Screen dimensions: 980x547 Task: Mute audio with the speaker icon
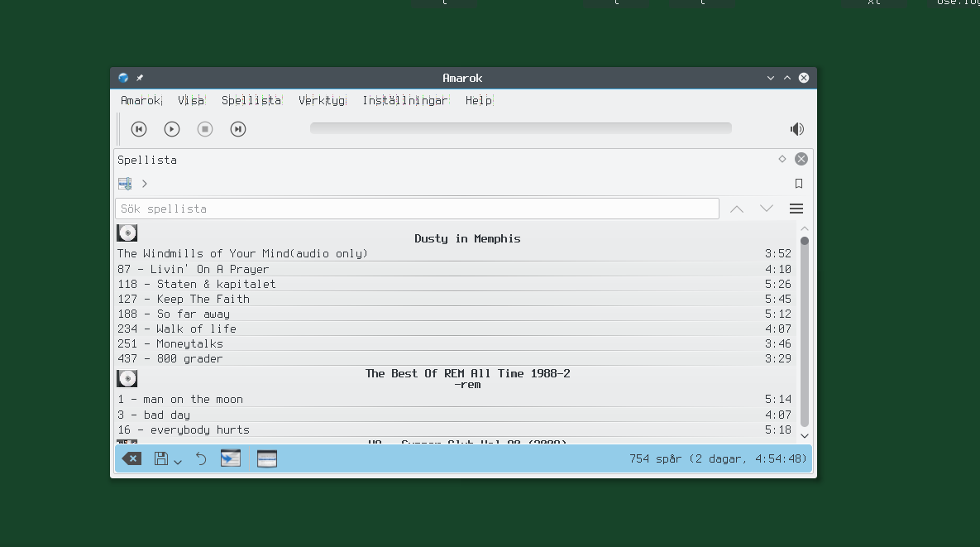(796, 129)
